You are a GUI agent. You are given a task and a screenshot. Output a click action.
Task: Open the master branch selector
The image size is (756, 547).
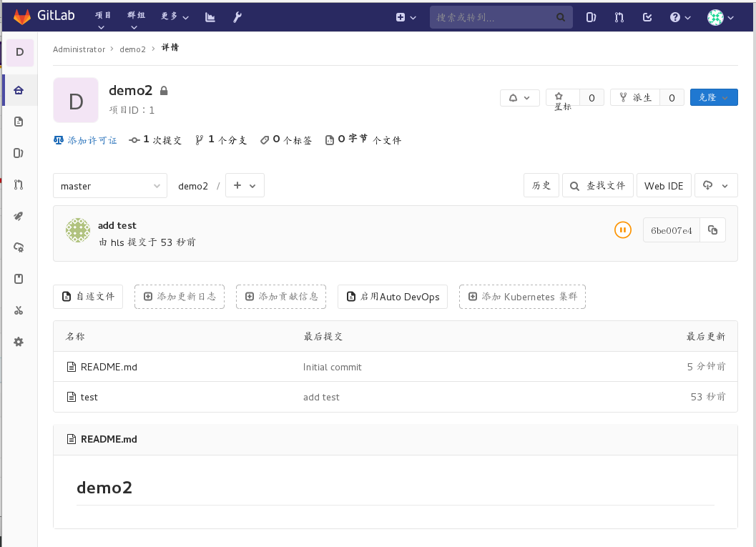click(110, 185)
